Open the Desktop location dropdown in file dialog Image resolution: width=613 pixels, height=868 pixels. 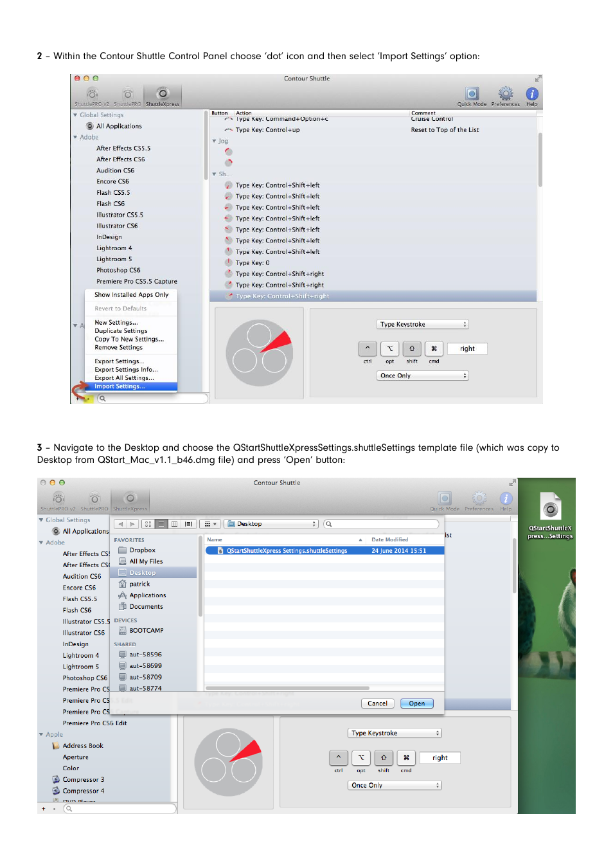click(272, 524)
